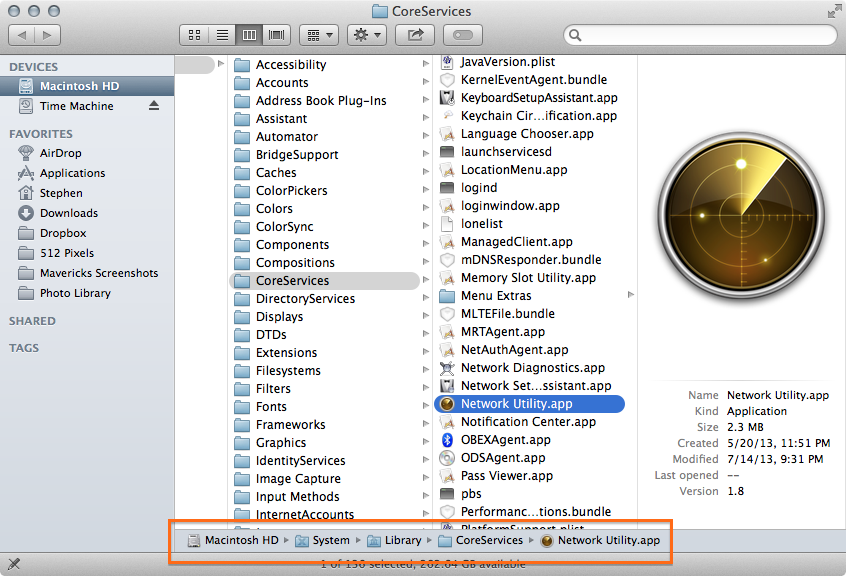Select the Keychain Circle Notification app icon
846x576 pixels.
coord(447,115)
